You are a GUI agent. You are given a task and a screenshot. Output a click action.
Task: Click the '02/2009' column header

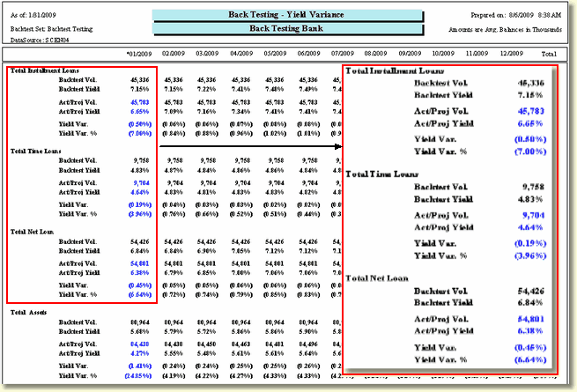coord(174,54)
